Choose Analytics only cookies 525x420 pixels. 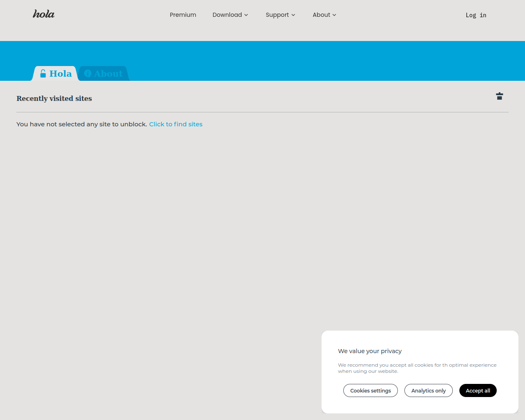(x=428, y=390)
